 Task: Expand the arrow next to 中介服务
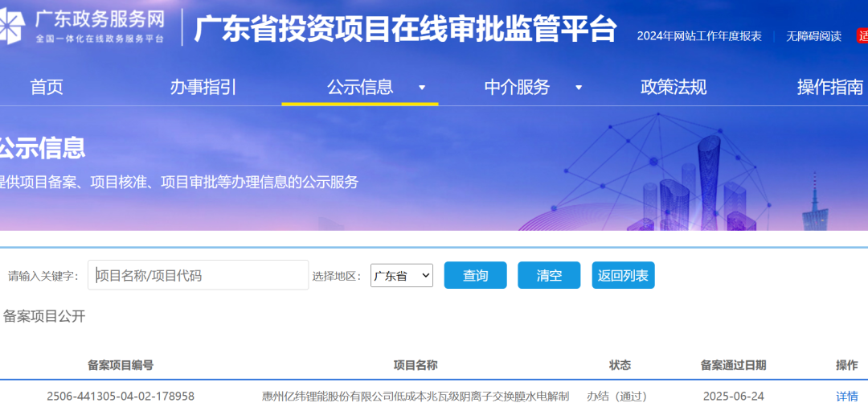579,88
